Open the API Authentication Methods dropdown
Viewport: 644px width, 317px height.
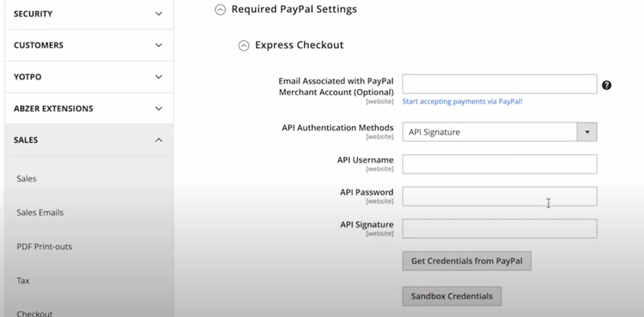(587, 132)
